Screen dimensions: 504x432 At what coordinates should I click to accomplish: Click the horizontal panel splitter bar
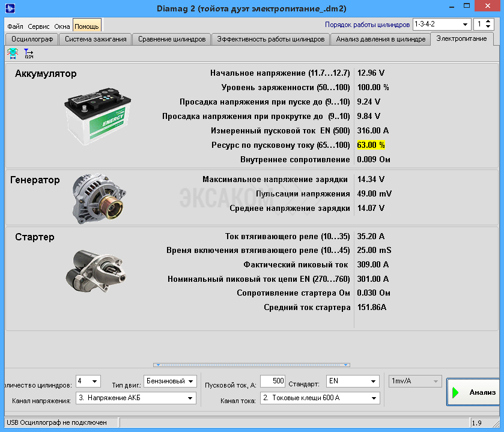[252, 365]
